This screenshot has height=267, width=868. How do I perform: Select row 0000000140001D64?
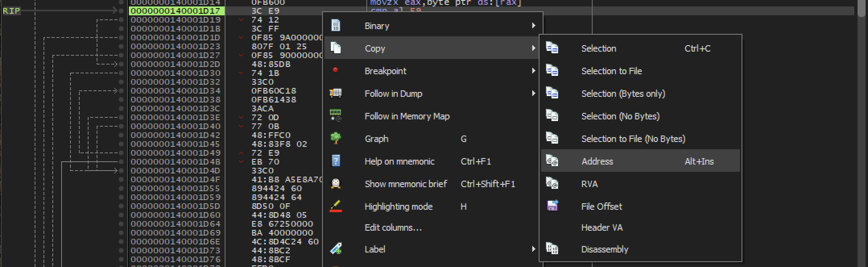176,224
